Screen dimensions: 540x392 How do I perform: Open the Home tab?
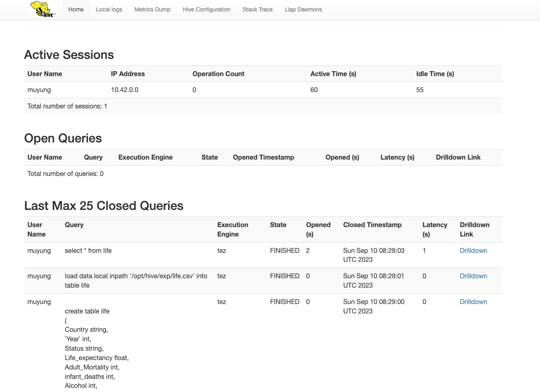click(x=76, y=9)
